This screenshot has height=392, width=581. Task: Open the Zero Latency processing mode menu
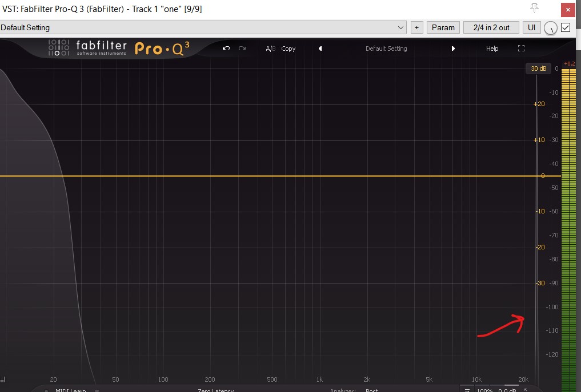point(215,390)
